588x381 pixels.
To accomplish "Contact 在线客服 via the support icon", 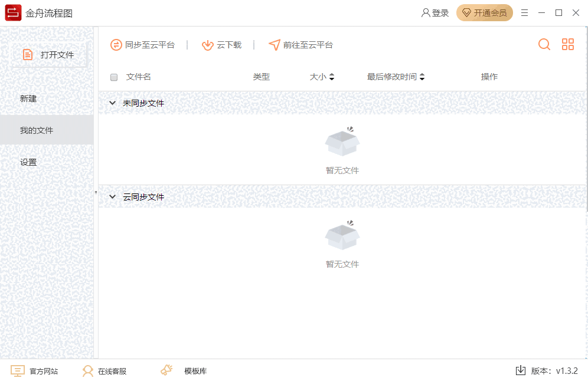I will 89,370.
